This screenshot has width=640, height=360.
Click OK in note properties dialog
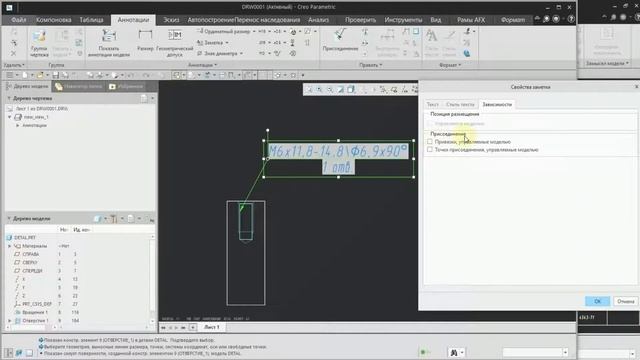597,301
